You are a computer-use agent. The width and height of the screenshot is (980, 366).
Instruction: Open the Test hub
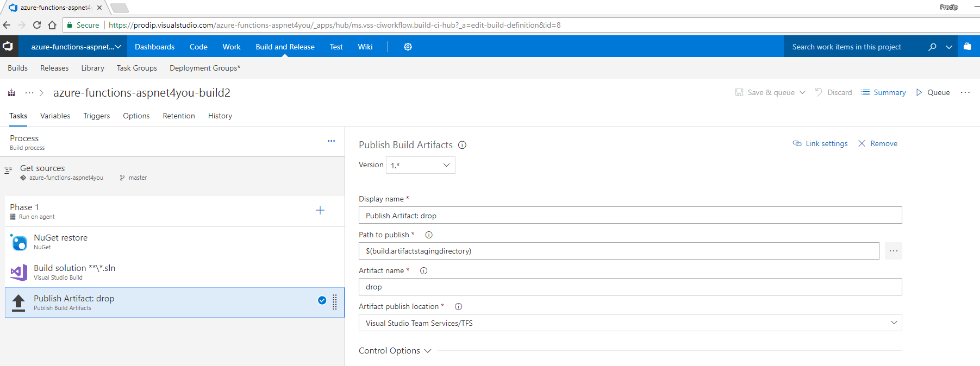tap(336, 47)
